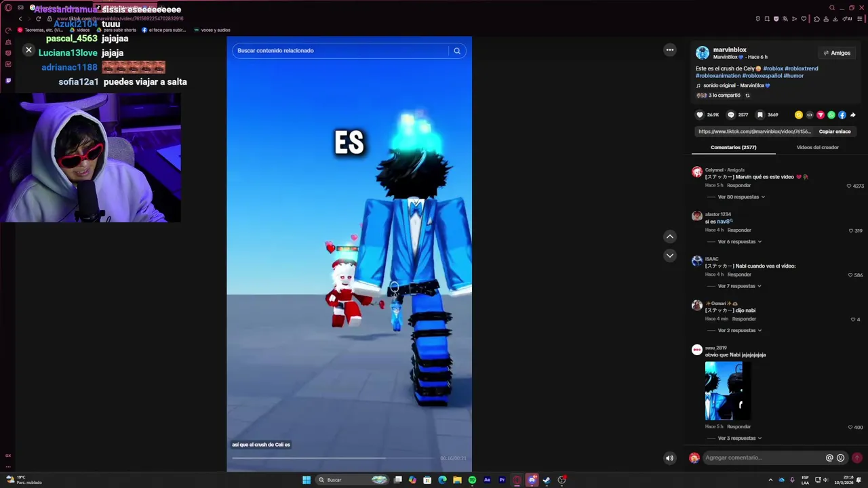The width and height of the screenshot is (868, 488).
Task: Click the Copiar enlace button
Action: pyautogui.click(x=835, y=131)
